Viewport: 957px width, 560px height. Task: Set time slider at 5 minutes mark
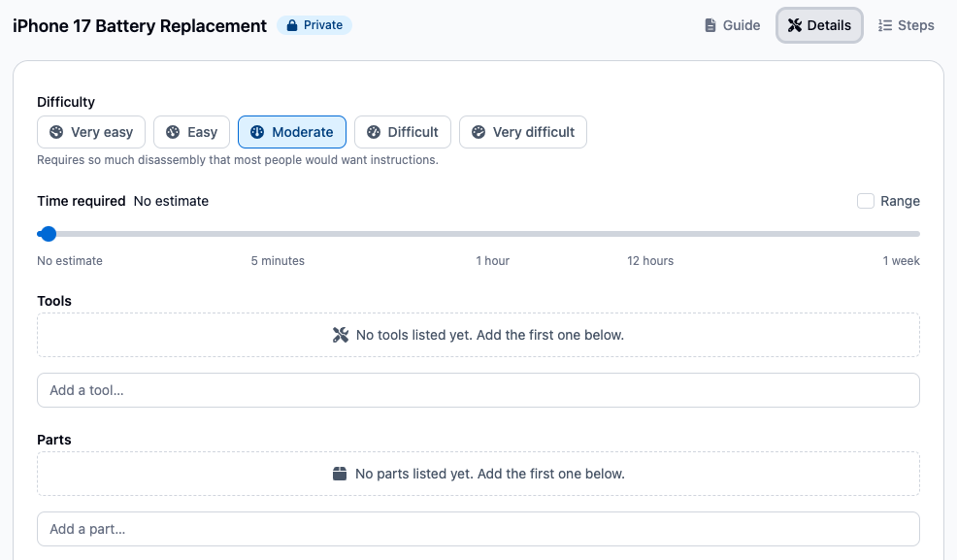point(278,234)
